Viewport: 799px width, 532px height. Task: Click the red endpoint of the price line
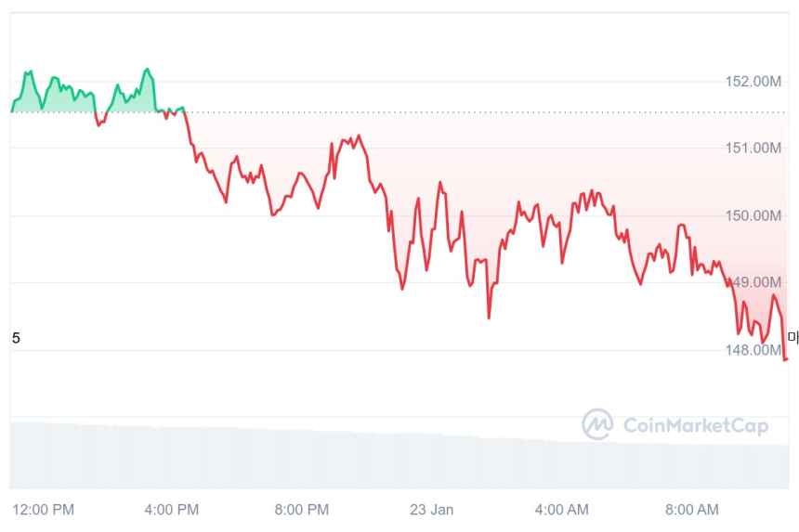click(786, 359)
